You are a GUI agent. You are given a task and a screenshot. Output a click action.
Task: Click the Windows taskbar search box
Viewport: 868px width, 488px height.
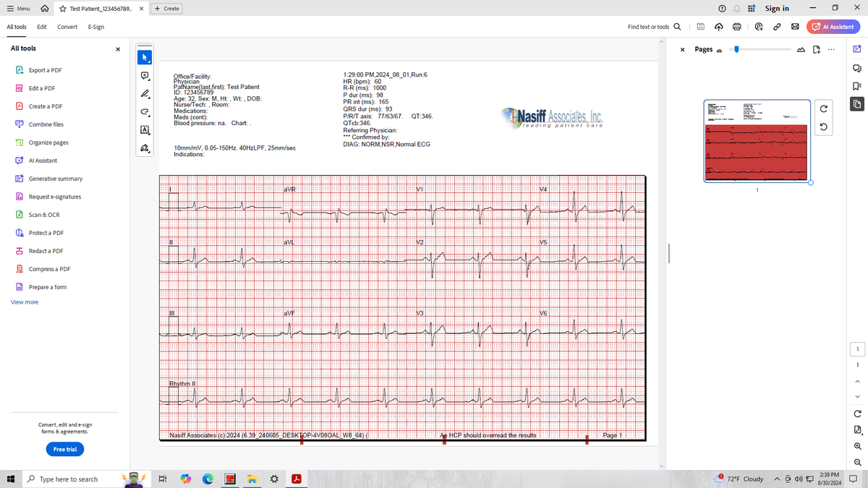click(x=69, y=479)
